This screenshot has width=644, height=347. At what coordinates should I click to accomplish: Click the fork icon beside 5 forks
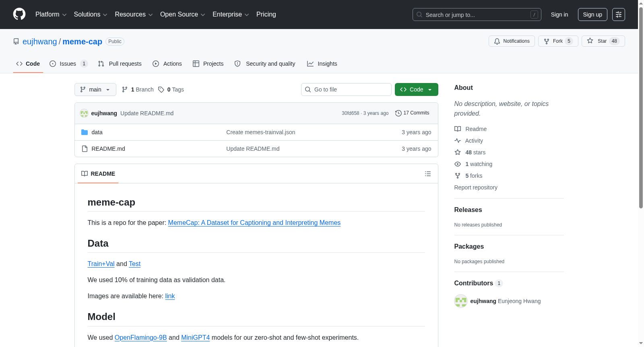(x=458, y=176)
